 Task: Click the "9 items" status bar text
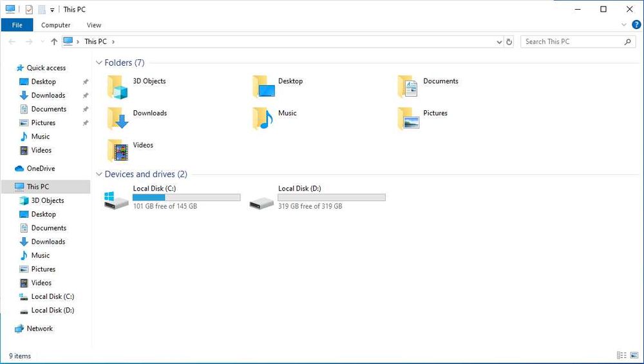pyautogui.click(x=20, y=356)
